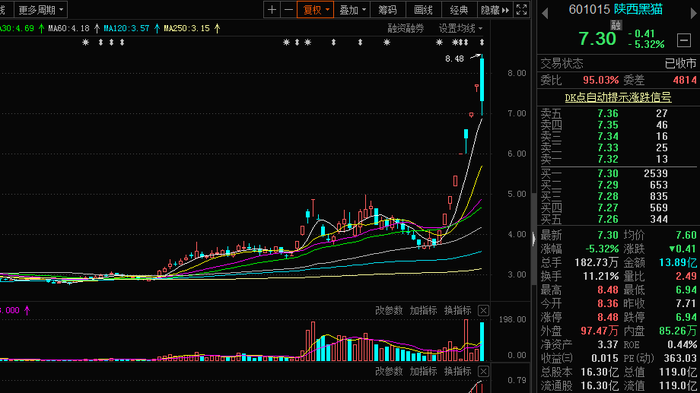The width and height of the screenshot is (700, 393).
Task: Click 换指标 in volume panel
Action: click(x=458, y=310)
